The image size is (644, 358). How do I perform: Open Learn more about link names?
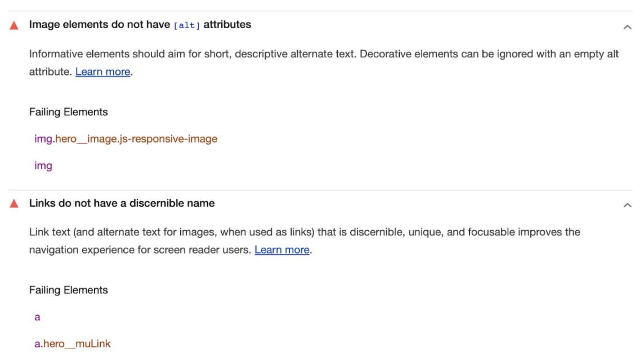click(281, 249)
